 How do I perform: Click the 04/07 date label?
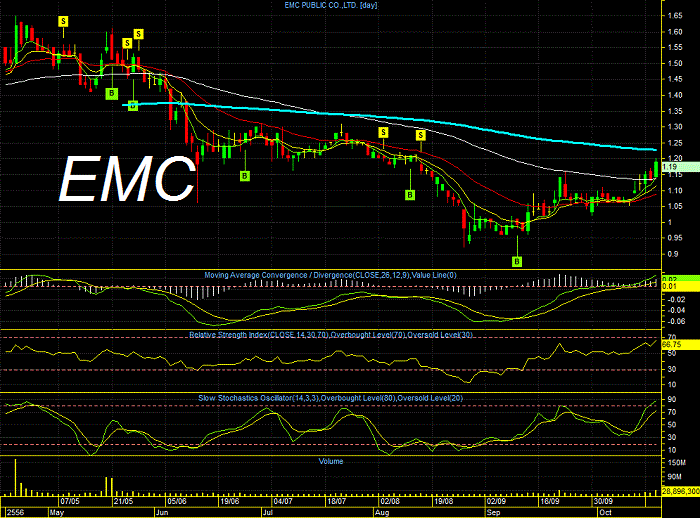[283, 501]
